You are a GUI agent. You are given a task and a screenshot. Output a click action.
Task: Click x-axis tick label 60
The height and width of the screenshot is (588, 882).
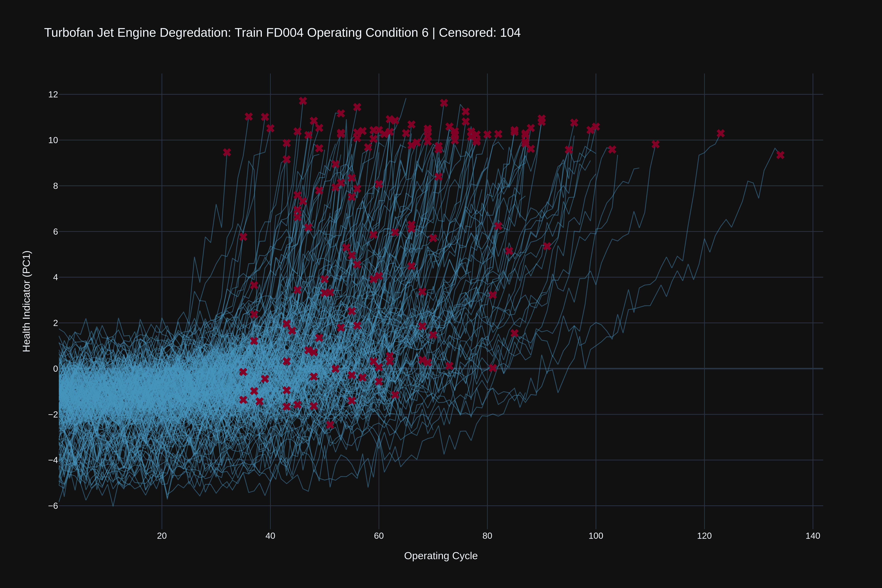pos(379,536)
